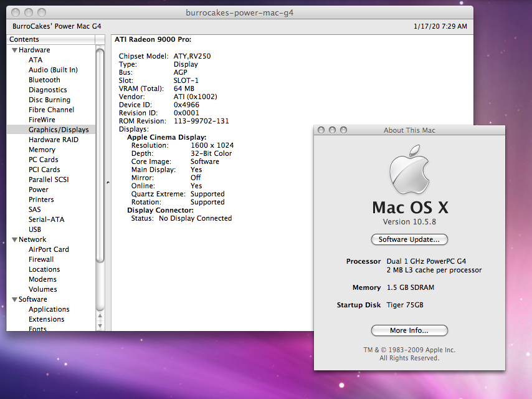Click the 1.5 GB SDRAM memory value
The width and height of the screenshot is (532, 399).
(410, 287)
